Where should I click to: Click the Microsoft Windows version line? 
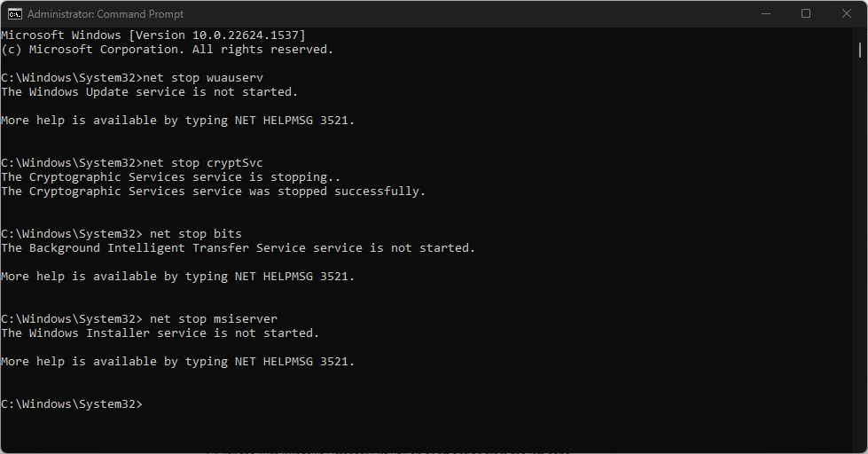tap(152, 35)
